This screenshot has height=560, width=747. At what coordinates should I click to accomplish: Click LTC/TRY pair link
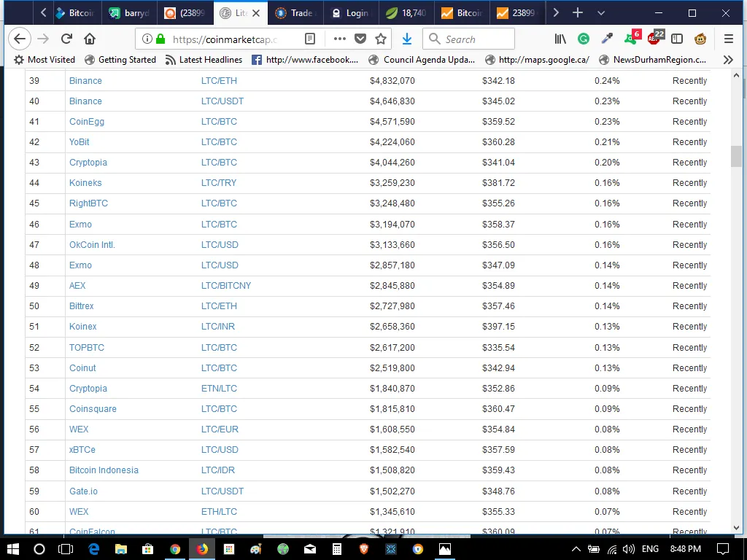[219, 183]
